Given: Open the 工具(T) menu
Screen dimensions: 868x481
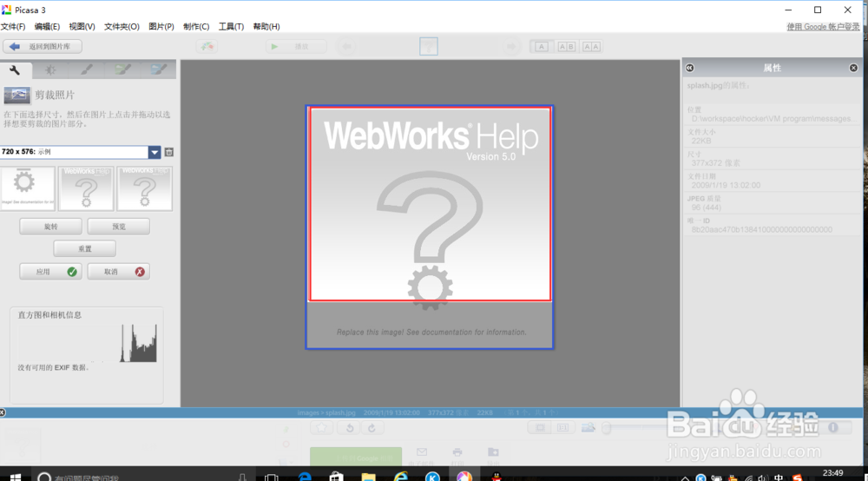Looking at the screenshot, I should point(231,27).
